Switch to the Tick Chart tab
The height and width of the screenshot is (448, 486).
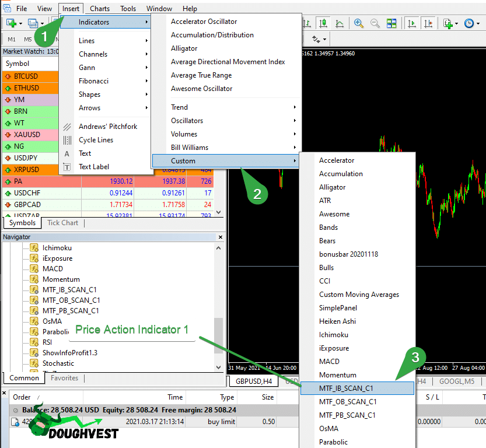(63, 223)
